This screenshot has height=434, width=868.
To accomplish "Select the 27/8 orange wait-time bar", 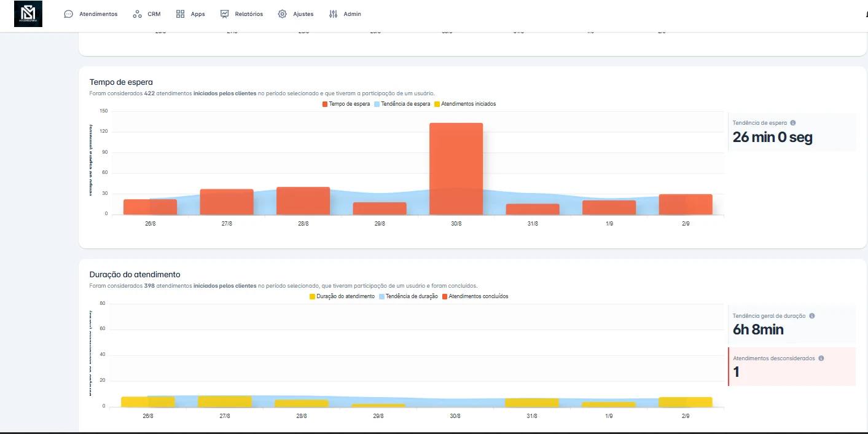I will (227, 202).
